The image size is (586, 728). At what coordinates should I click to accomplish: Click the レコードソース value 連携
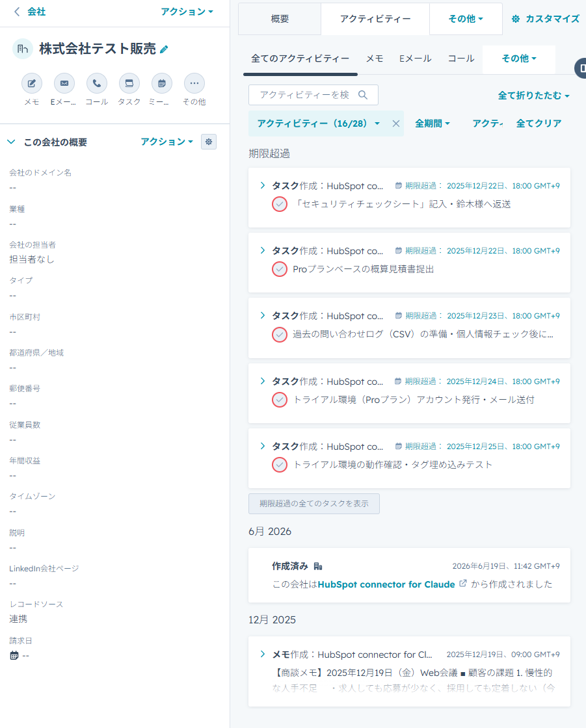pyautogui.click(x=18, y=619)
